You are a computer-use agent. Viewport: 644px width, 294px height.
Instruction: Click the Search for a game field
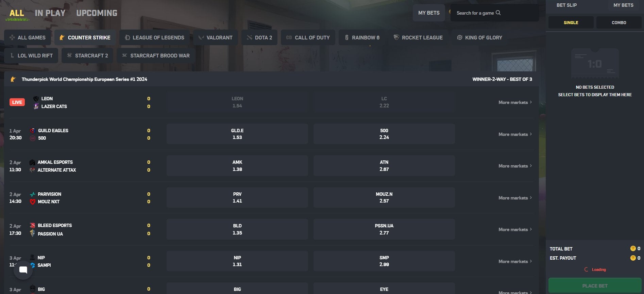[475, 13]
